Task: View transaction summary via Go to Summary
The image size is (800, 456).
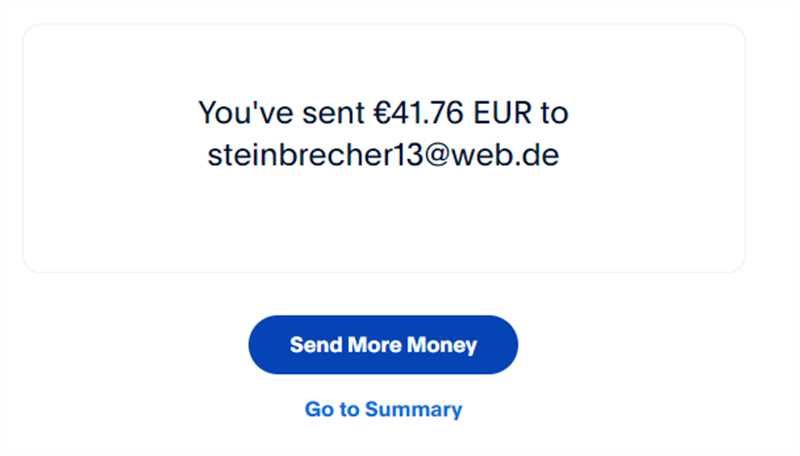Action: [x=383, y=409]
